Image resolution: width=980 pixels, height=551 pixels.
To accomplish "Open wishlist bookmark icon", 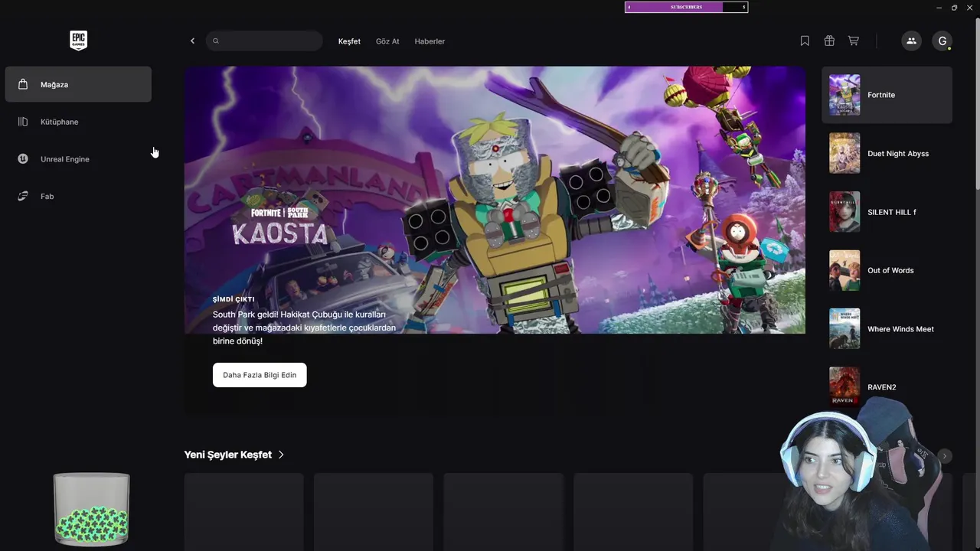I will [x=805, y=41].
